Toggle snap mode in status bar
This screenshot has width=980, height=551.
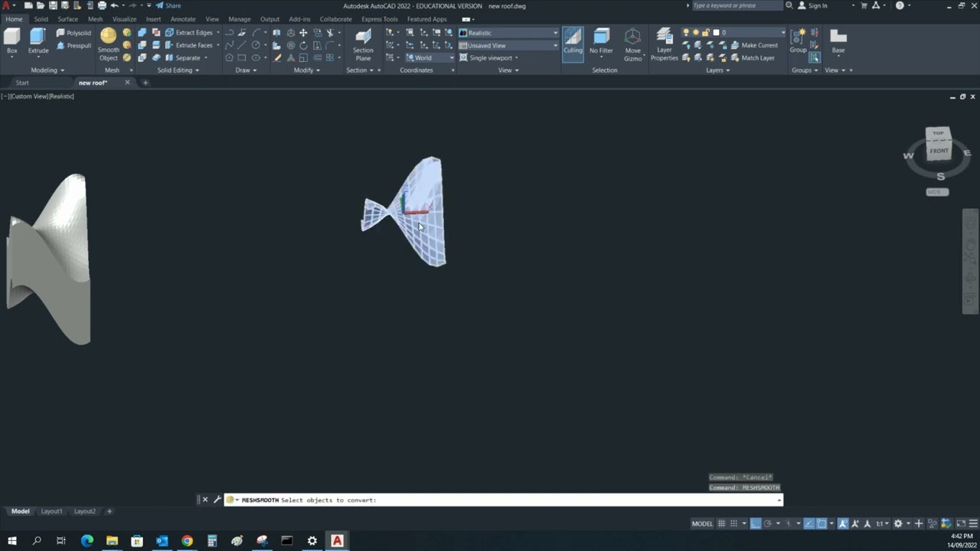tap(733, 523)
